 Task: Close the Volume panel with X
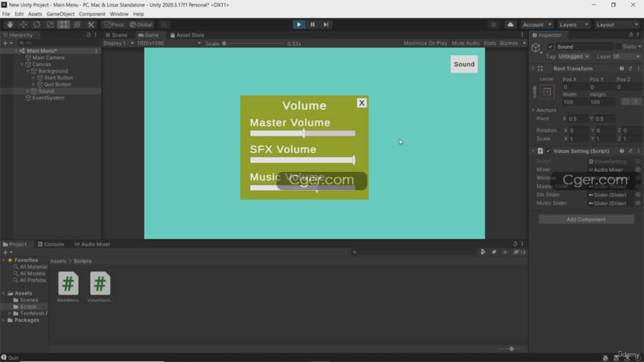point(362,103)
